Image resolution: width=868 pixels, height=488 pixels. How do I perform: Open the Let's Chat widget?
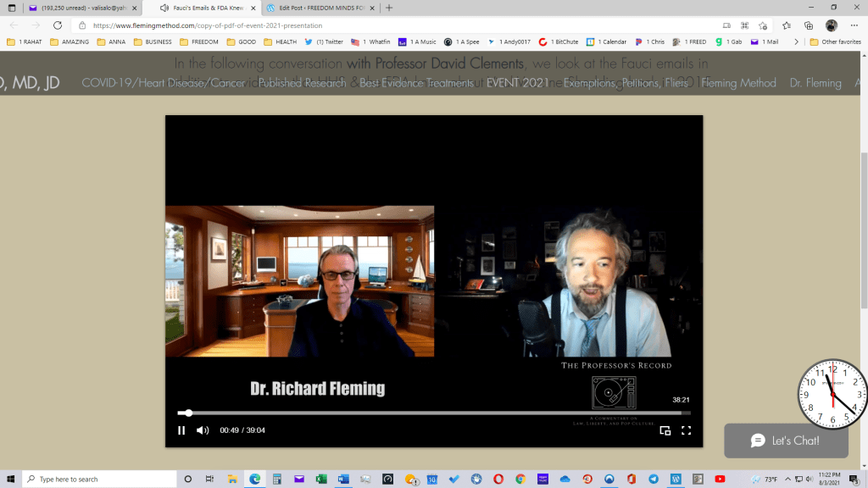coord(785,441)
